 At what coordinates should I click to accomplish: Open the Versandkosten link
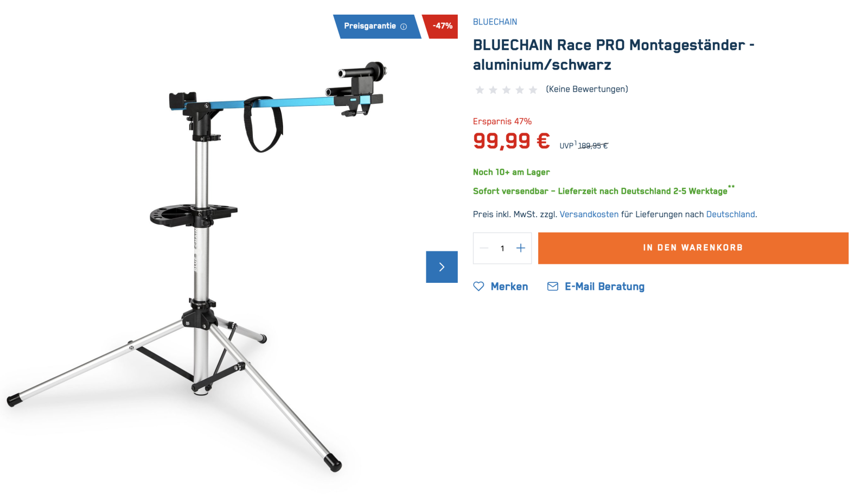coord(589,214)
